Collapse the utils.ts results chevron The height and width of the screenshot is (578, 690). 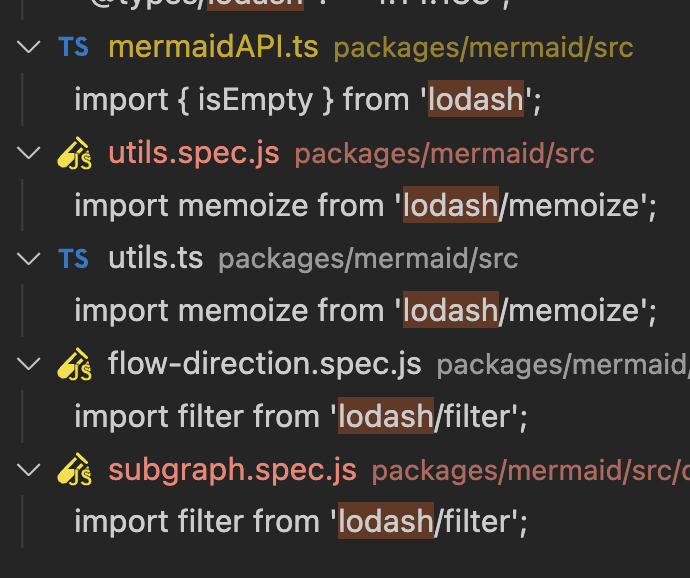pyautogui.click(x=29, y=258)
